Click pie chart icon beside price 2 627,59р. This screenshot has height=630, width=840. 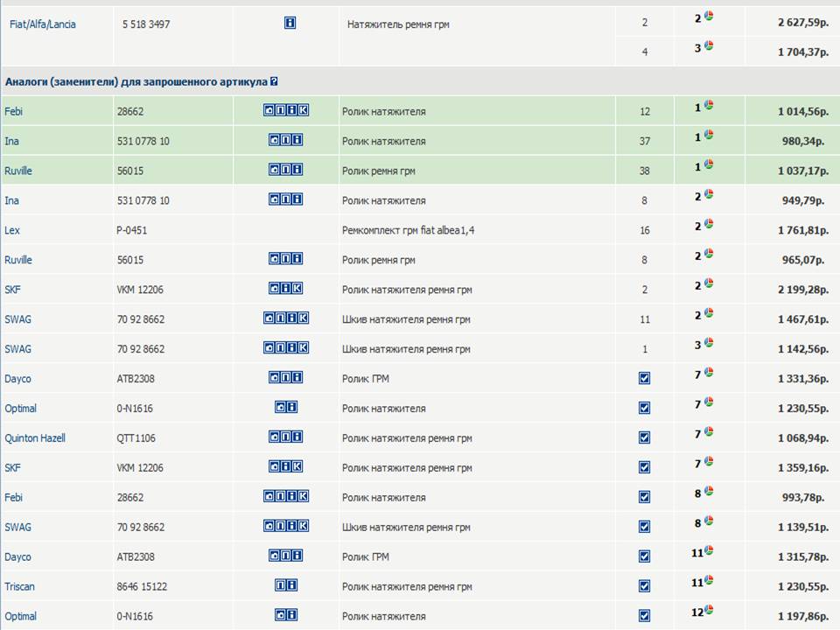pyautogui.click(x=709, y=17)
